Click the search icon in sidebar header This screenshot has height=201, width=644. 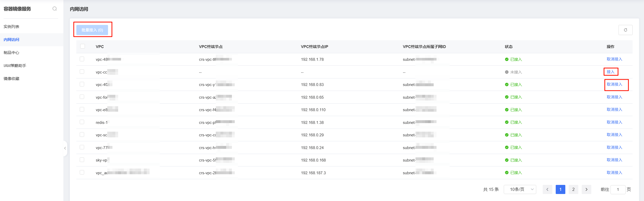point(55,9)
